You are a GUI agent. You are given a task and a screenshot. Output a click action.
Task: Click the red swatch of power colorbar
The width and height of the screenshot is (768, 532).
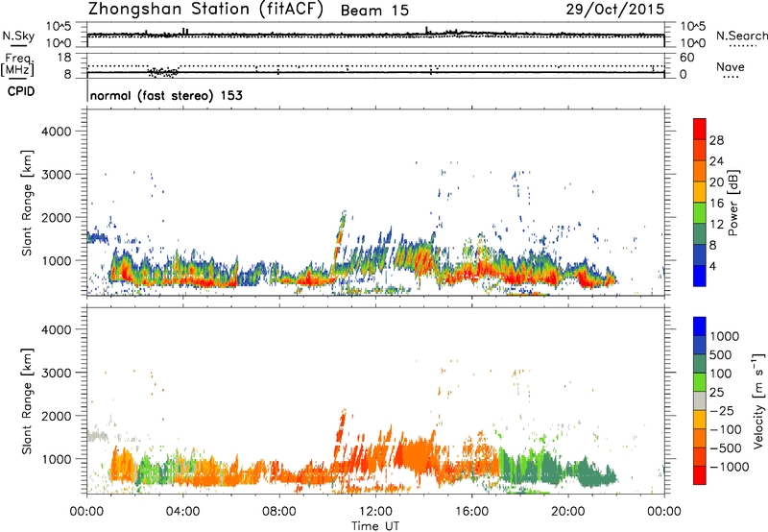[700, 130]
